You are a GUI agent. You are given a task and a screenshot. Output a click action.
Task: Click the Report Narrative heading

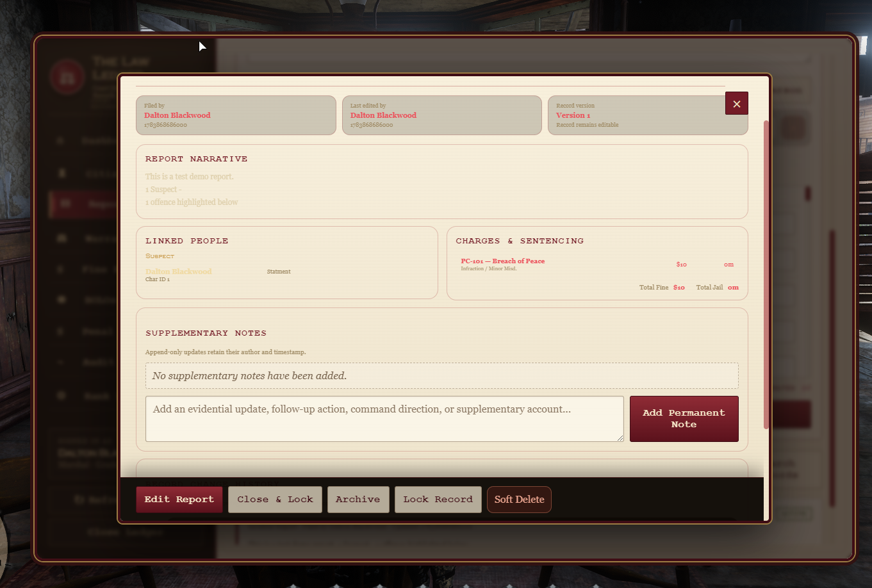pyautogui.click(x=196, y=159)
